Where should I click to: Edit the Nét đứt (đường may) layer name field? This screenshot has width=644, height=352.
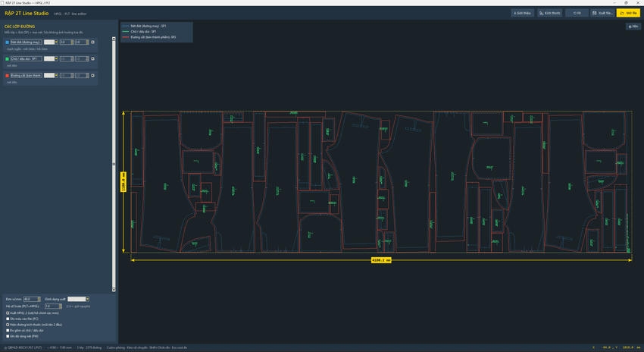tap(27, 42)
